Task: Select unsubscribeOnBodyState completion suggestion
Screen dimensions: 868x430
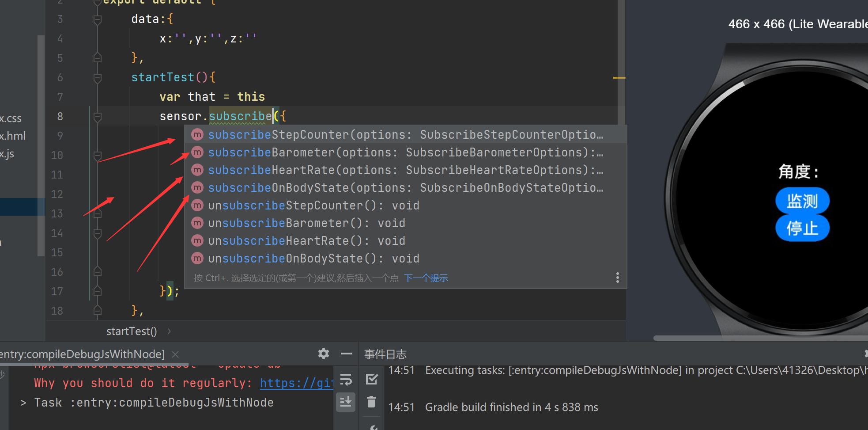Action: tap(405, 259)
